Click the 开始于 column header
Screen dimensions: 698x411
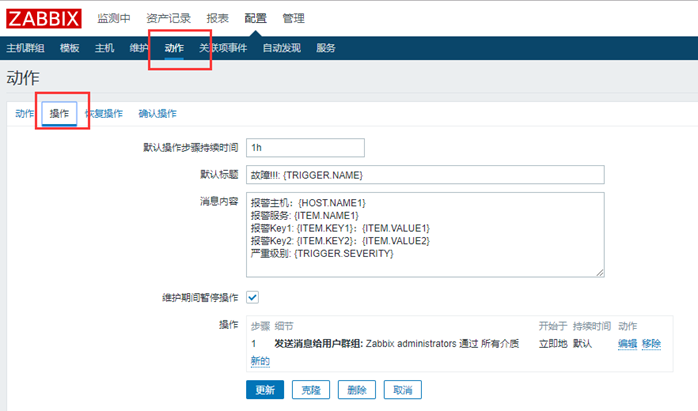coord(553,326)
